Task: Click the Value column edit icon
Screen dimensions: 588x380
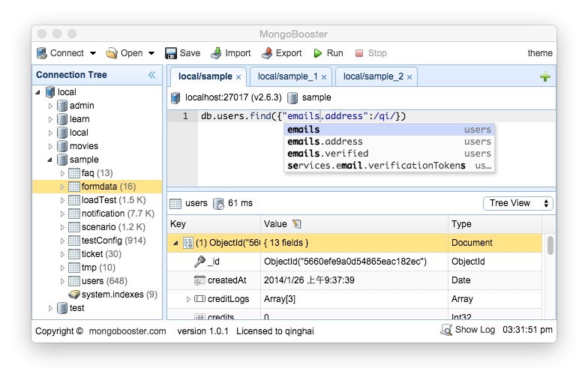Action: click(x=297, y=223)
